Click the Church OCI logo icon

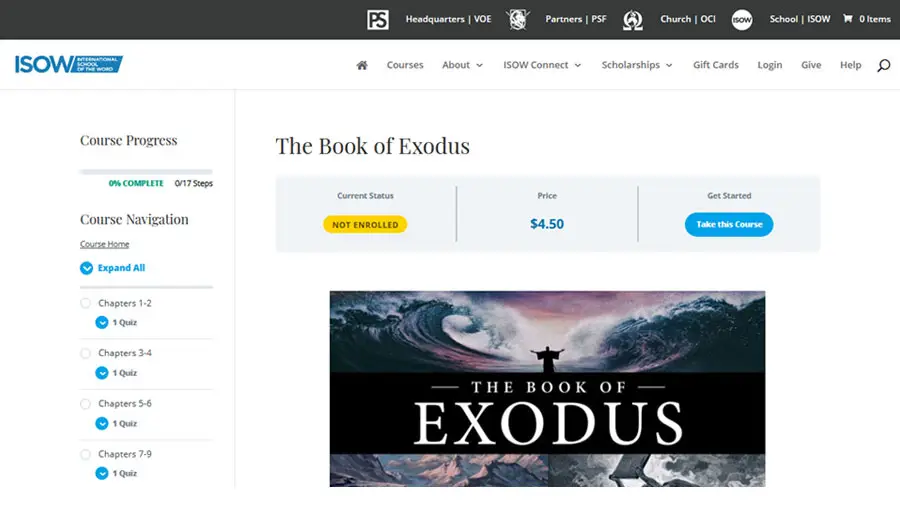632,19
